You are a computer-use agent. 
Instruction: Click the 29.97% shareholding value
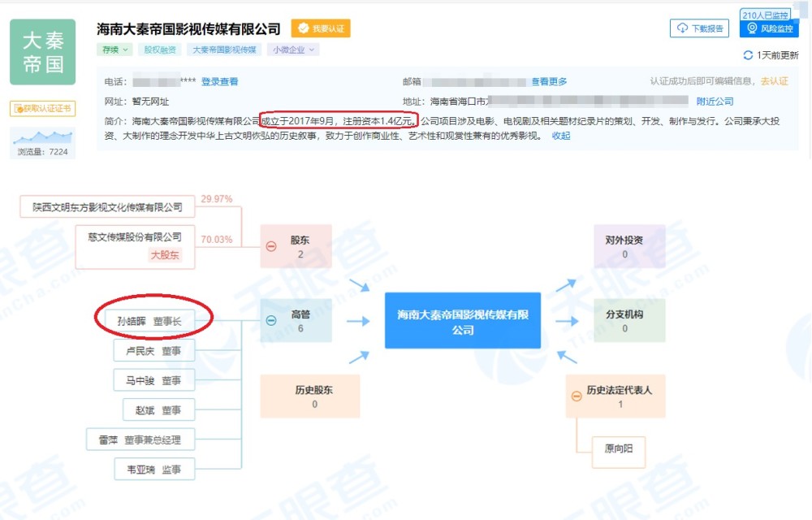click(x=217, y=199)
